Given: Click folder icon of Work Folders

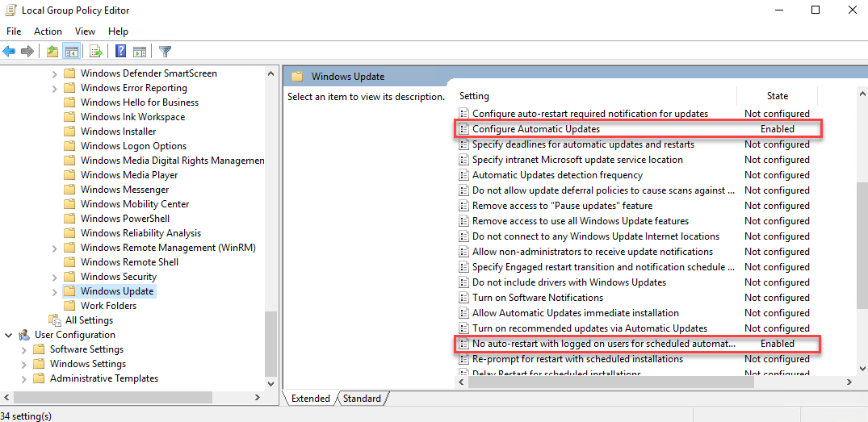Looking at the screenshot, I should pos(69,306).
